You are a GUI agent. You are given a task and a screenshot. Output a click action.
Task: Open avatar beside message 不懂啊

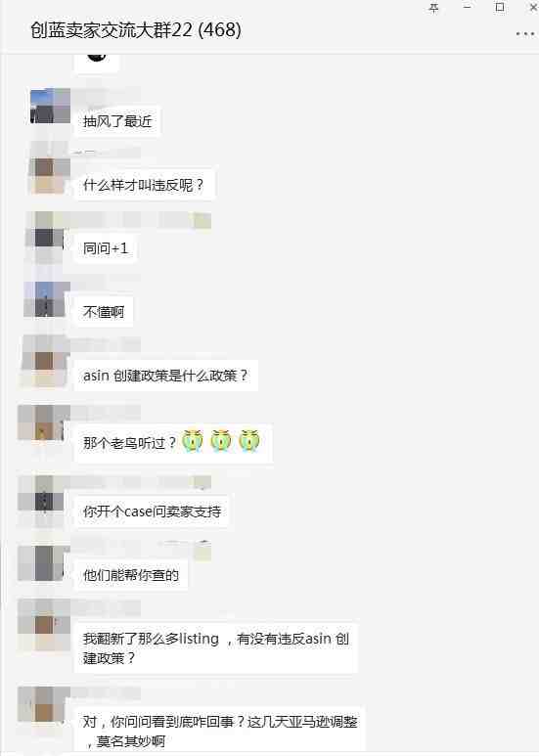coord(47,300)
